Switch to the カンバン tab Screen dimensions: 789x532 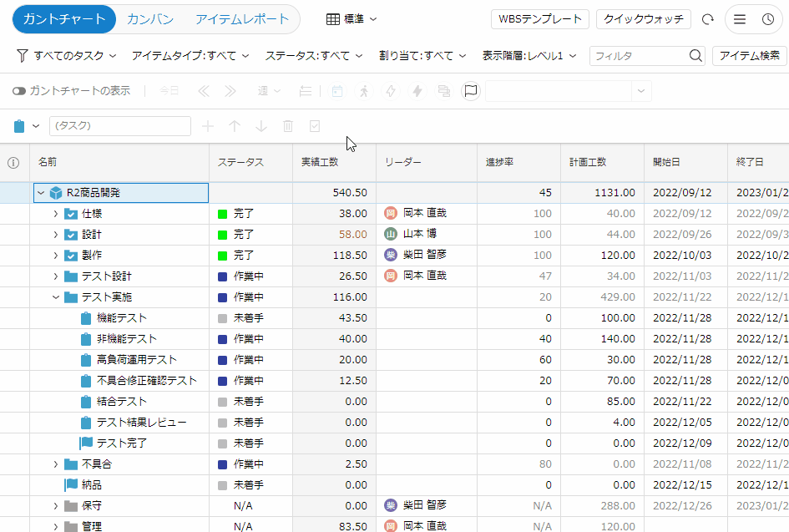pyautogui.click(x=150, y=19)
